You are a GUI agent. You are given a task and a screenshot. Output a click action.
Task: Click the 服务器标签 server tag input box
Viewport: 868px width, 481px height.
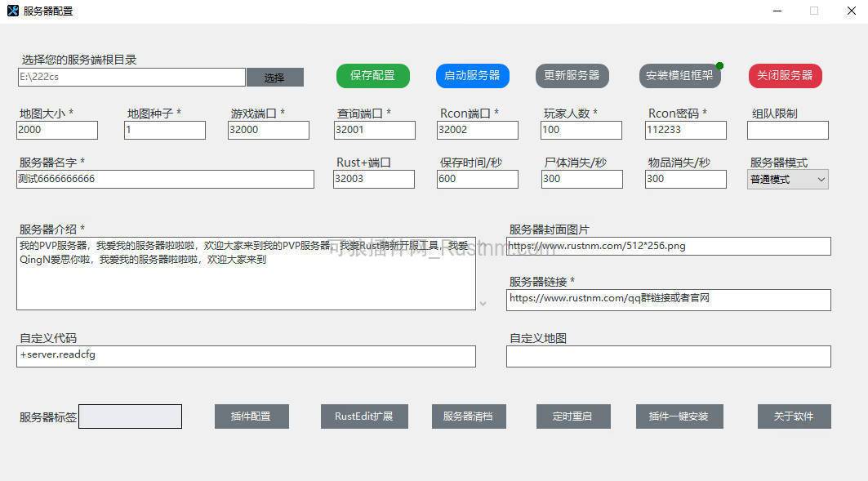[x=130, y=416]
